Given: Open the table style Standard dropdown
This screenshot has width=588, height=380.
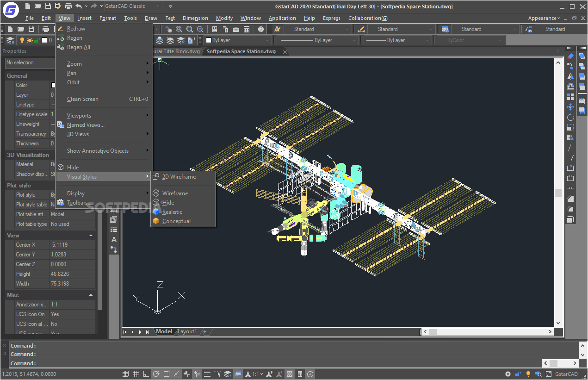Looking at the screenshot, I should pyautogui.click(x=484, y=29).
